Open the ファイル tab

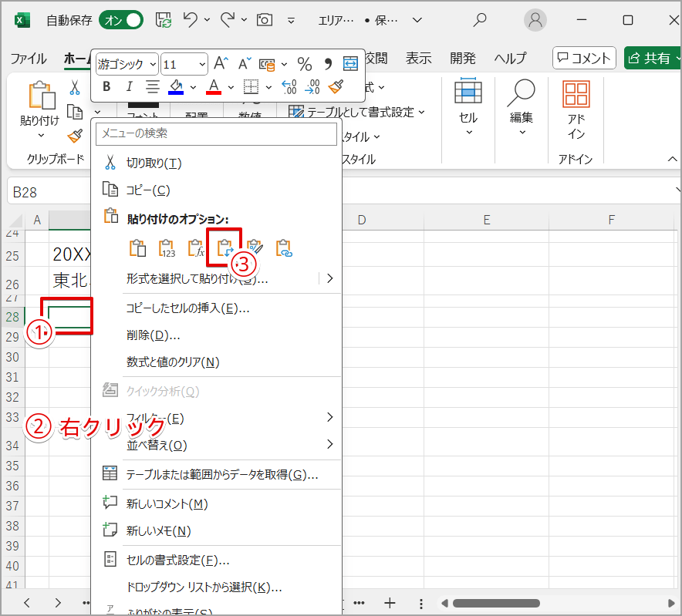tap(29, 59)
